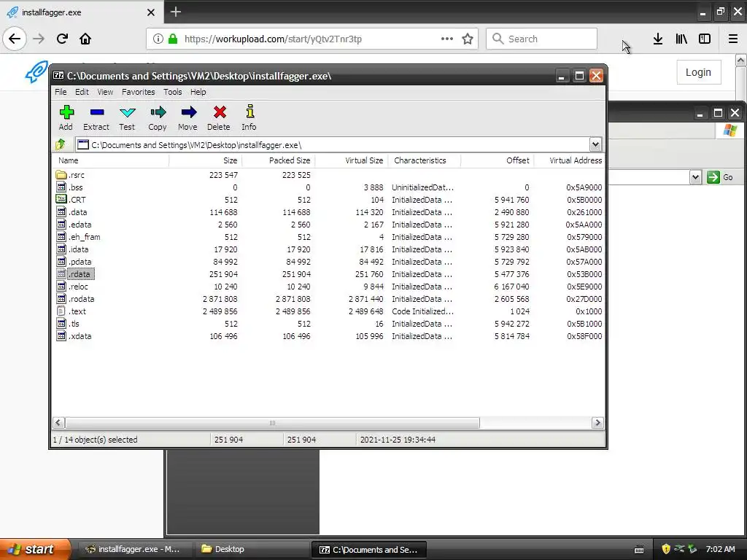747x560 pixels.
Task: Open the Edit menu in 7-Zip
Action: point(82,92)
